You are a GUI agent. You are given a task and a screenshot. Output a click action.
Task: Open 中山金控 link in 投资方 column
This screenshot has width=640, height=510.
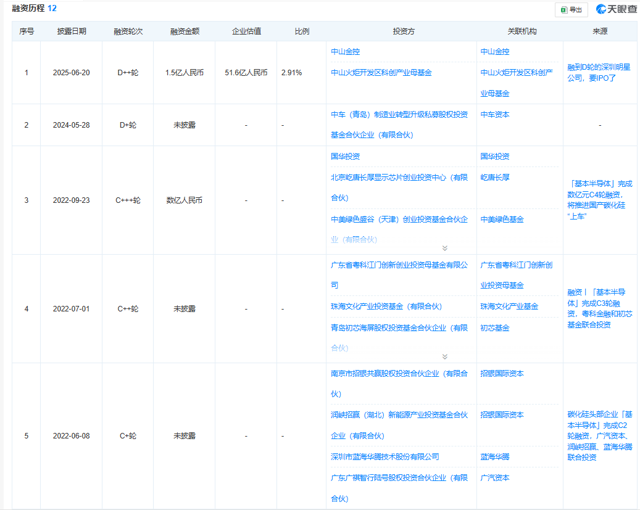coord(345,52)
